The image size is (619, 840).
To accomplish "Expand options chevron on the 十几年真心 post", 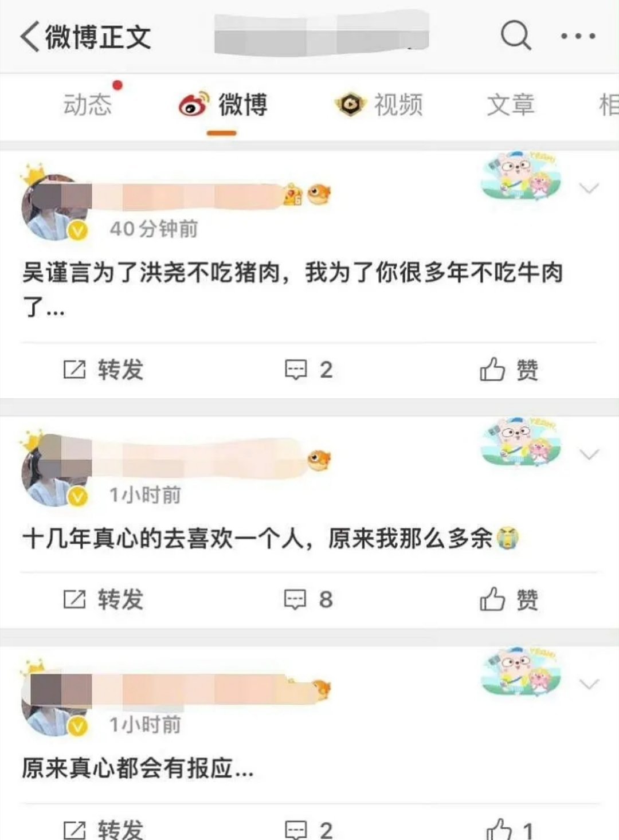I will click(589, 454).
